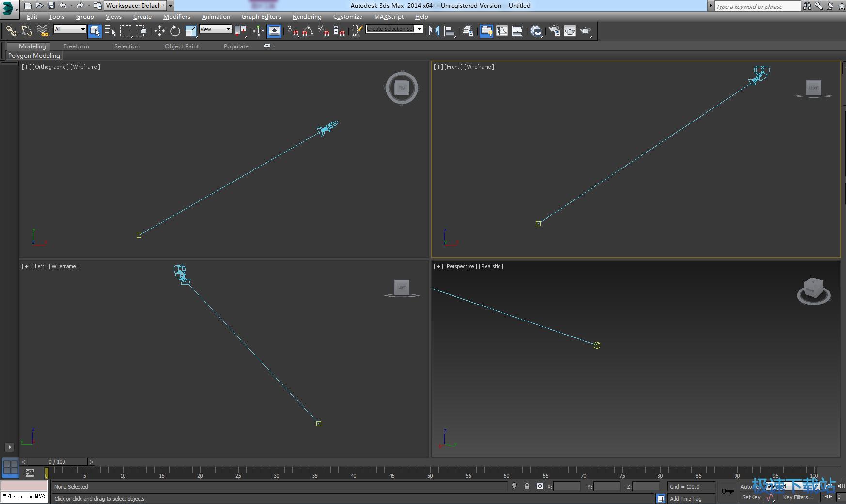Expand the redo history dropdown arrow
This screenshot has width=846, height=504.
click(x=88, y=6)
